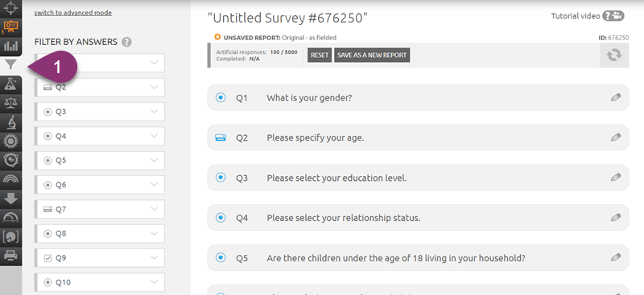The width and height of the screenshot is (644, 295).
Task: Click the RESET button
Action: (320, 55)
